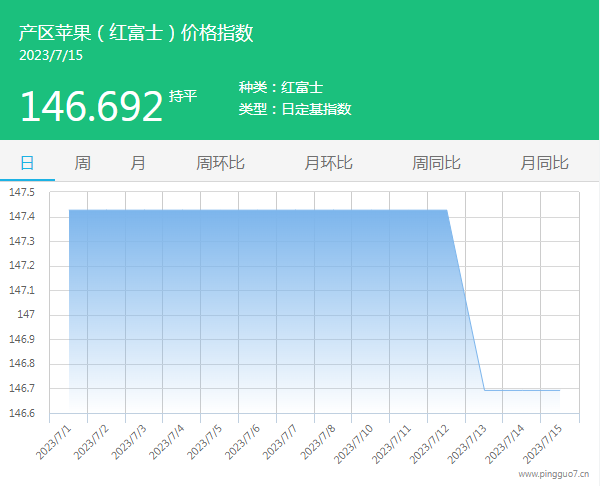This screenshot has height=486, width=600.
Task: Click the 147.5 y-axis label
Action: click(x=21, y=192)
